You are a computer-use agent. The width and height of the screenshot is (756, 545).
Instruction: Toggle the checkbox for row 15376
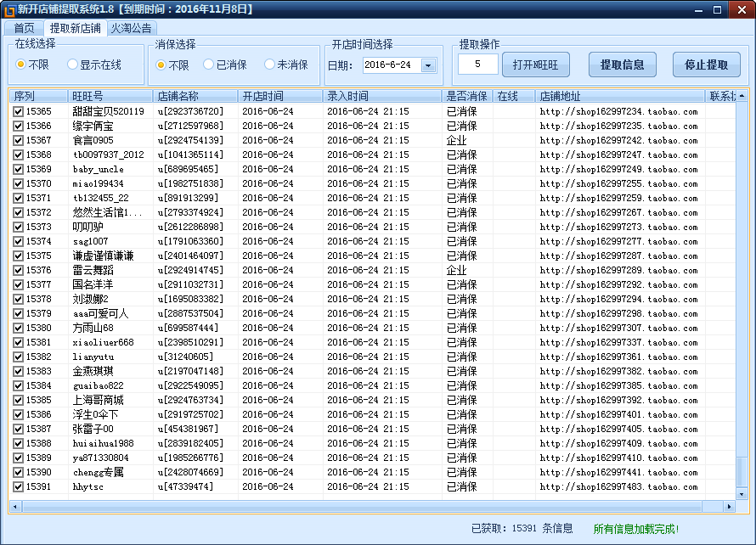[x=18, y=270]
